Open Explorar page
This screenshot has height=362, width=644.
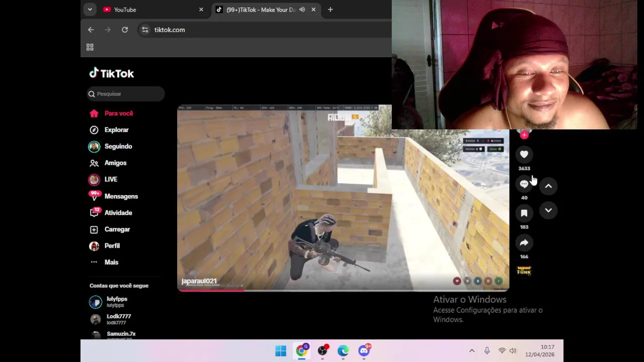pyautogui.click(x=110, y=130)
